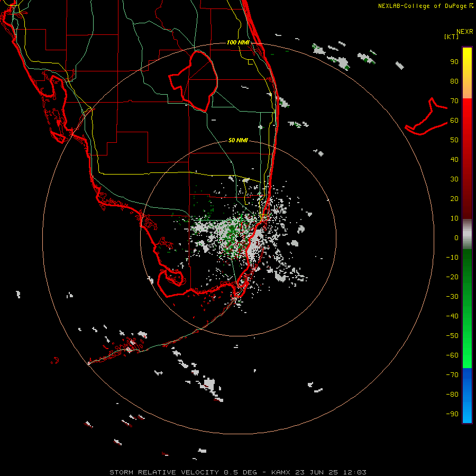Image resolution: width=476 pixels, height=476 pixels.
Task: Click the 50 NMI range ring label
Action: [x=238, y=140]
